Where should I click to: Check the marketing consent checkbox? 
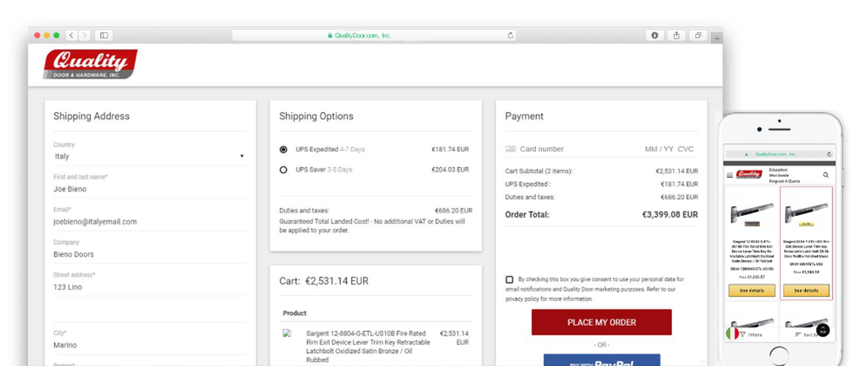point(509,279)
